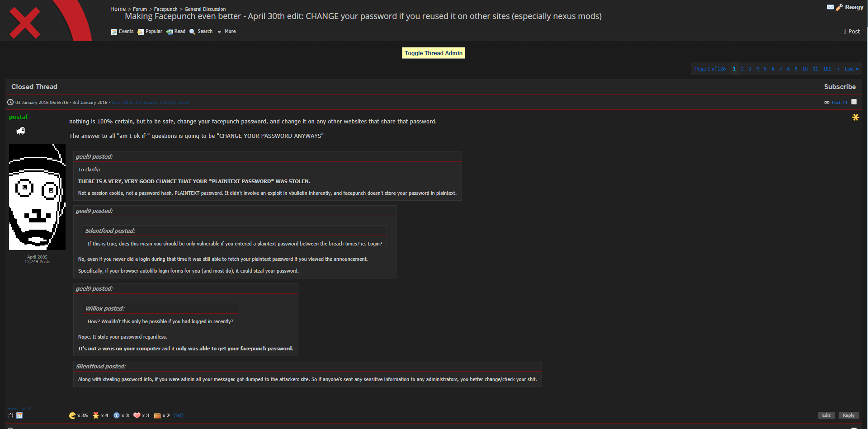This screenshot has height=429, width=868.
Task: Click the chain link permalink icon
Action: 827,103
